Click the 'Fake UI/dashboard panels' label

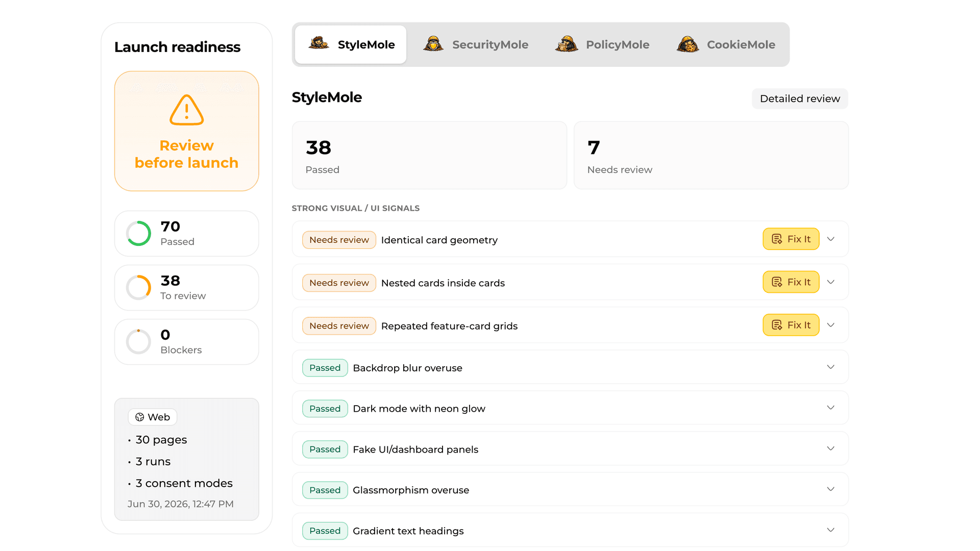[415, 449]
